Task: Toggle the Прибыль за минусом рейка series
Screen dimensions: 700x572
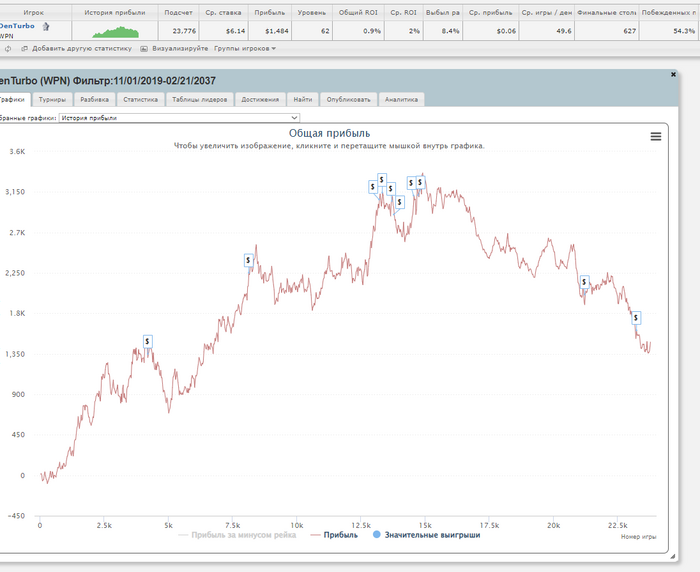Action: [237, 535]
